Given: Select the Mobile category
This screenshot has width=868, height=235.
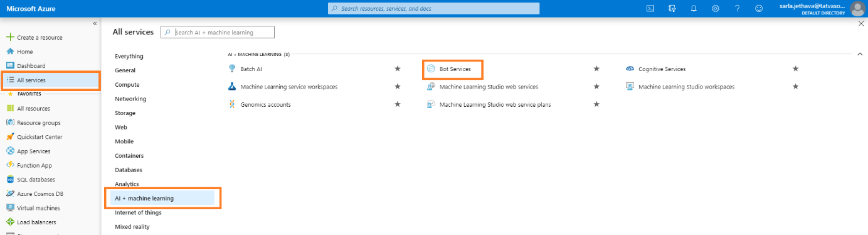Looking at the screenshot, I should [124, 141].
